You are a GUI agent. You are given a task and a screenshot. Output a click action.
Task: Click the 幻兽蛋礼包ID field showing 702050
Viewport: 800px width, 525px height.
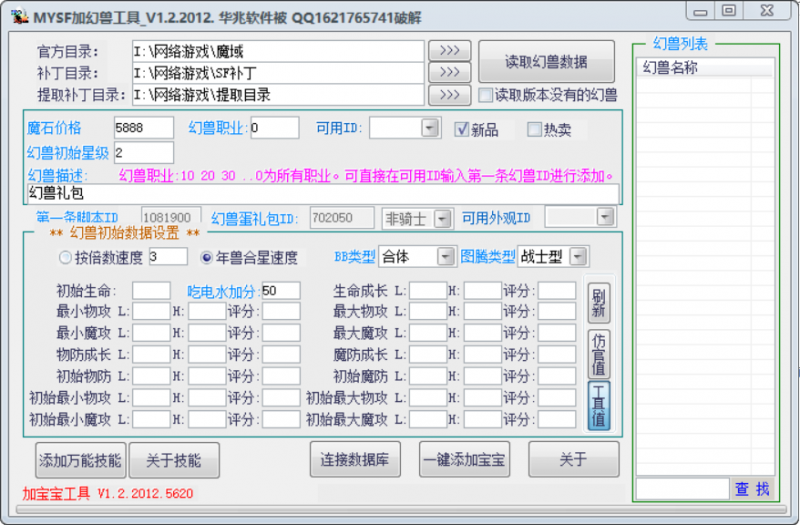342,218
